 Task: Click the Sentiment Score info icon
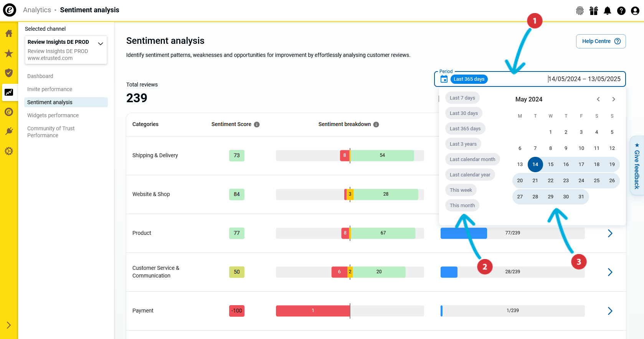[257, 125]
